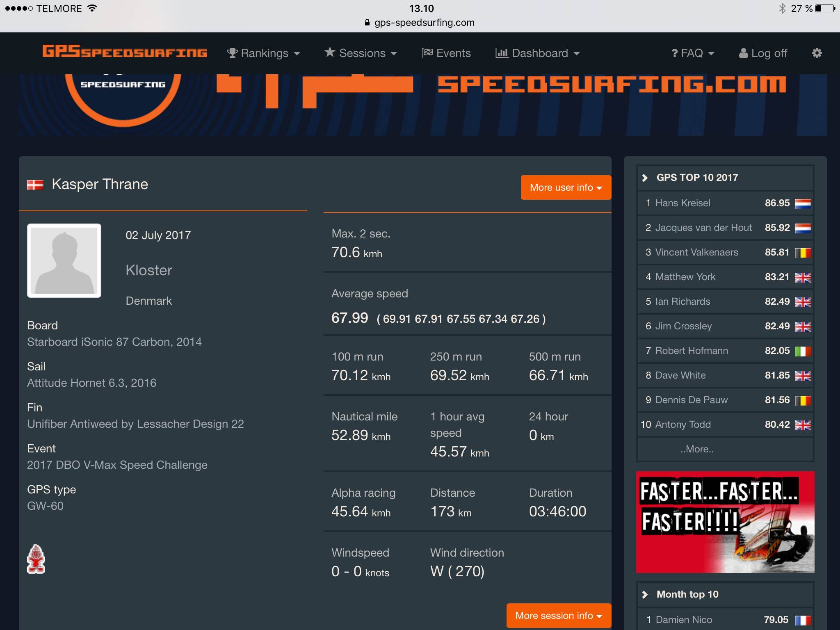This screenshot has height=630, width=840.
Task: Expand the FAQ dropdown
Action: click(x=693, y=53)
